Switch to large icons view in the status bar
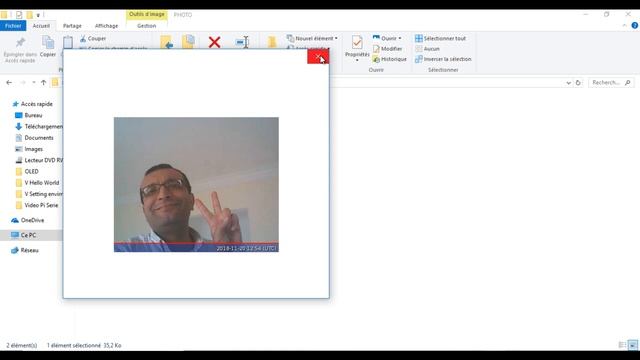640x360 pixels. pos(633,345)
